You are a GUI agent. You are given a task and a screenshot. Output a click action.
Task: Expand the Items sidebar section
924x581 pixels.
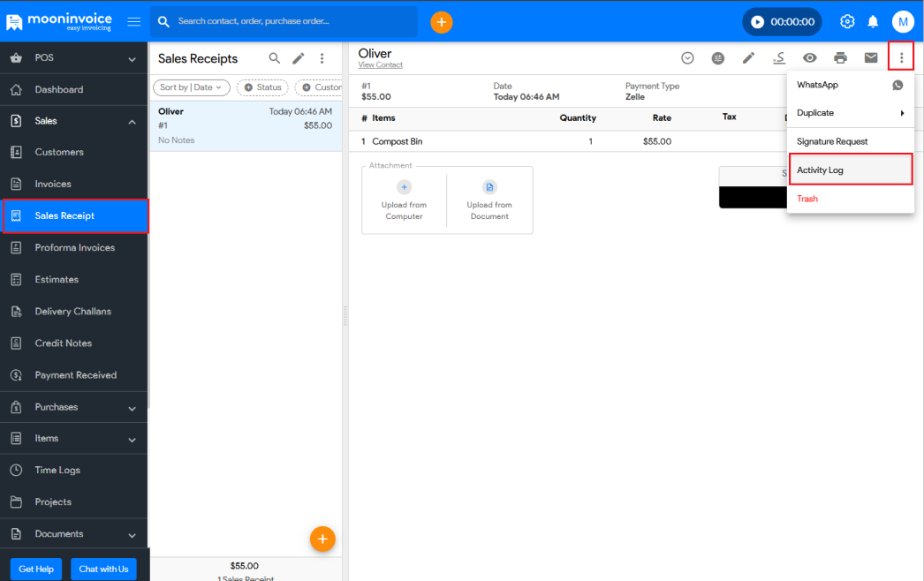pyautogui.click(x=73, y=439)
